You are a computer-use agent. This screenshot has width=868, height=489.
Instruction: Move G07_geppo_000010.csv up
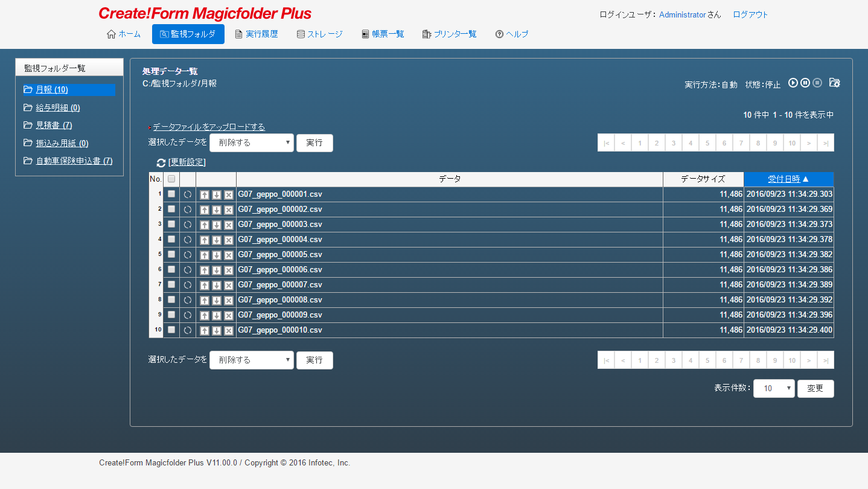click(x=205, y=330)
